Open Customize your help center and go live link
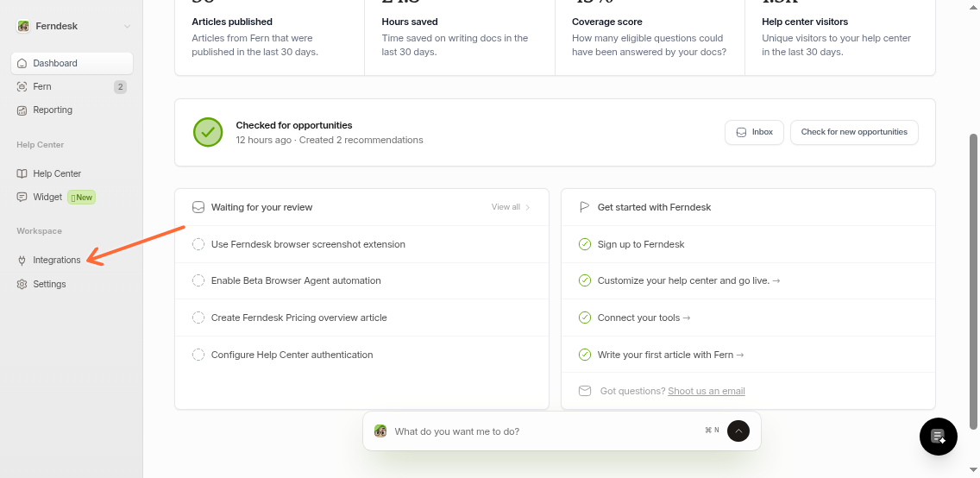 point(688,280)
